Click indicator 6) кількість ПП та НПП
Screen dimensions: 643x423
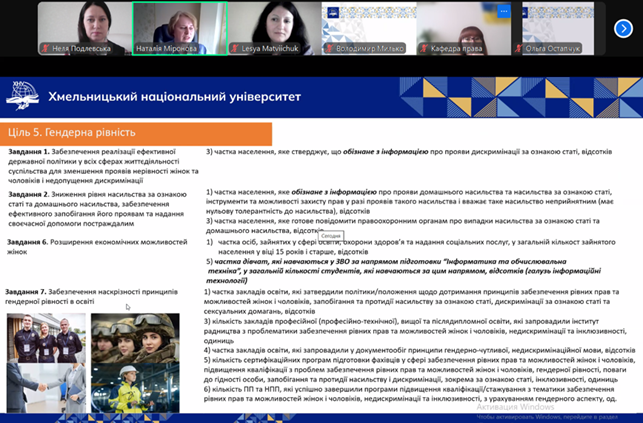[410, 394]
